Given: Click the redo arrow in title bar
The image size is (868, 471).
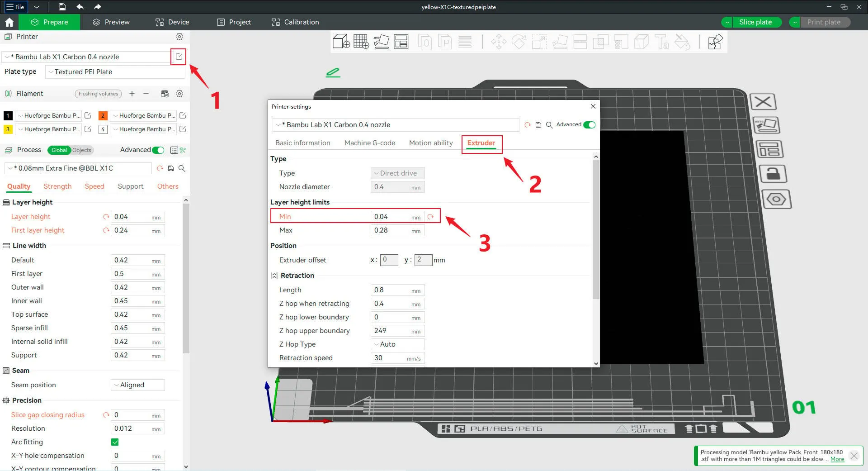Looking at the screenshot, I should [98, 7].
